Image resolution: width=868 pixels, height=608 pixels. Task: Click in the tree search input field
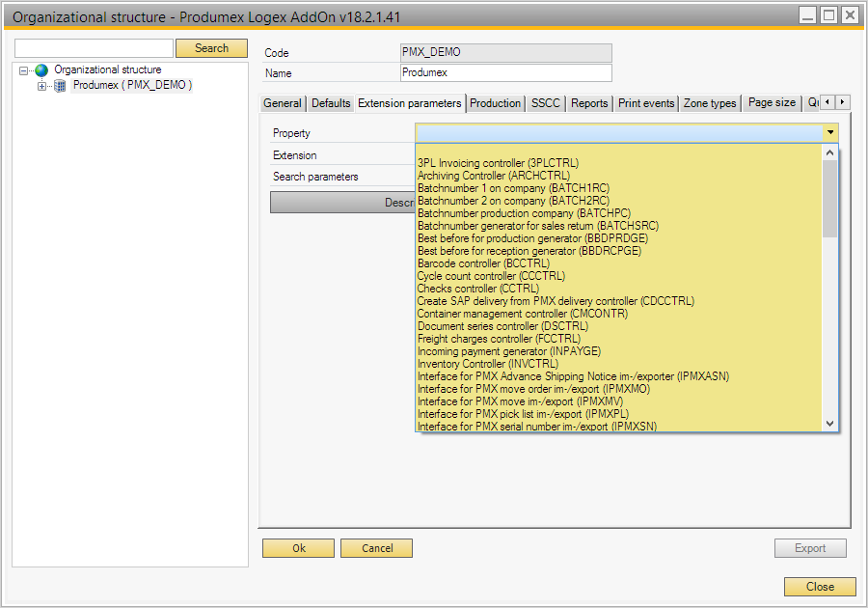click(94, 48)
